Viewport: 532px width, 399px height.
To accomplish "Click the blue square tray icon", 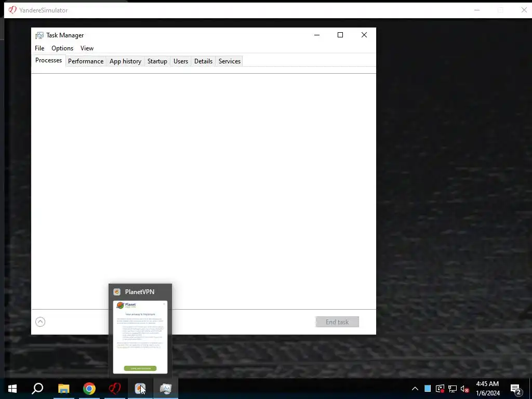I will pos(428,389).
